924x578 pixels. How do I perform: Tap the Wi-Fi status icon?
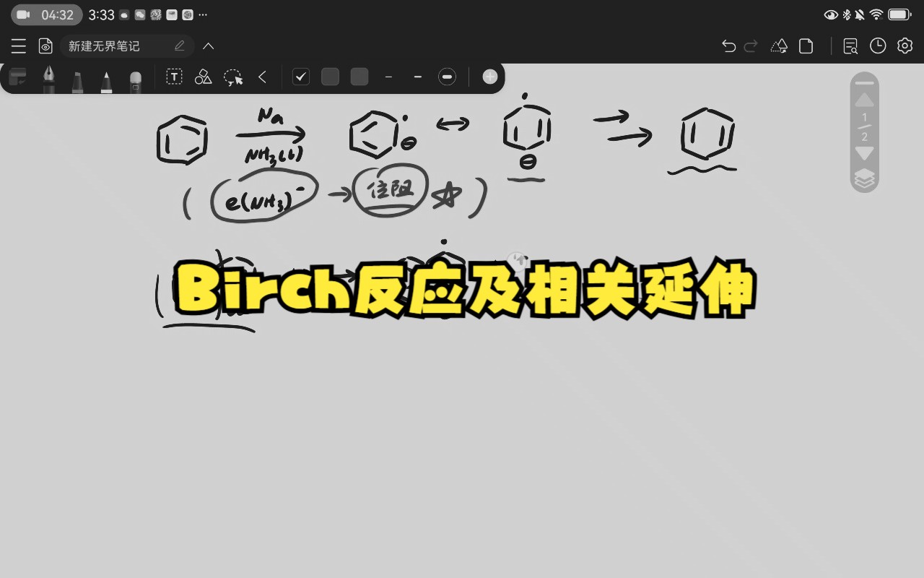point(876,14)
